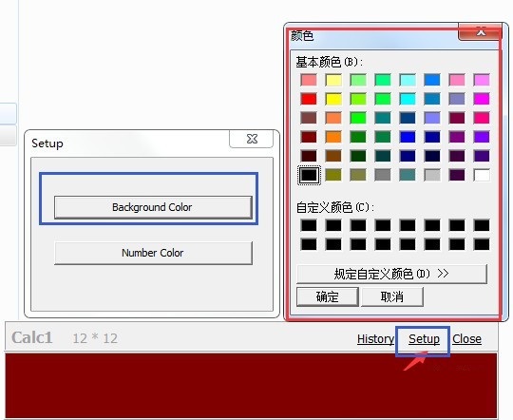Expand 规定自定义颜色 custom colors panel
This screenshot has width=513, height=420.
[391, 274]
